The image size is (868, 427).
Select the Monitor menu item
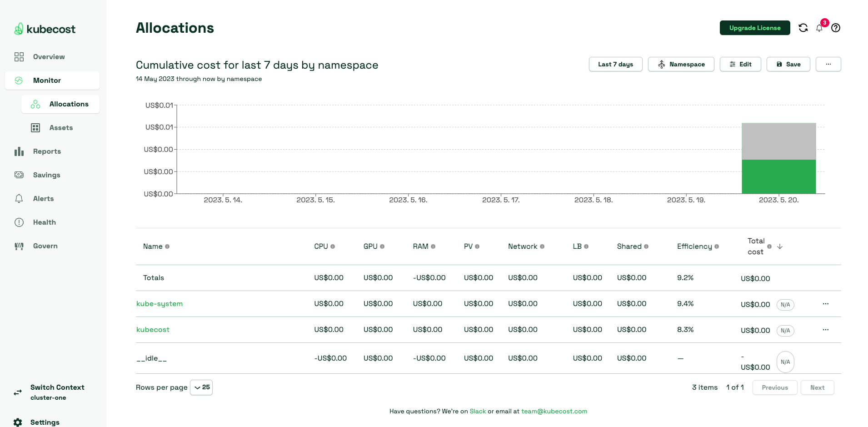pyautogui.click(x=52, y=80)
